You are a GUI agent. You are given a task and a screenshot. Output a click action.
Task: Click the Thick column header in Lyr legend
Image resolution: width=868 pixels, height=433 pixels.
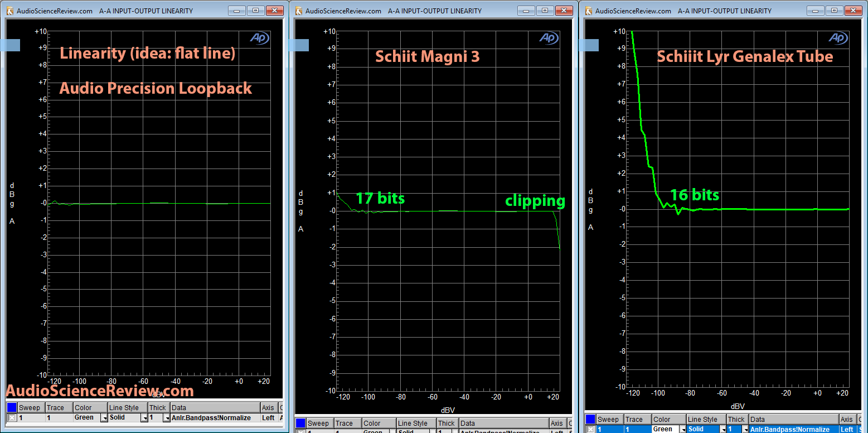[x=737, y=420]
